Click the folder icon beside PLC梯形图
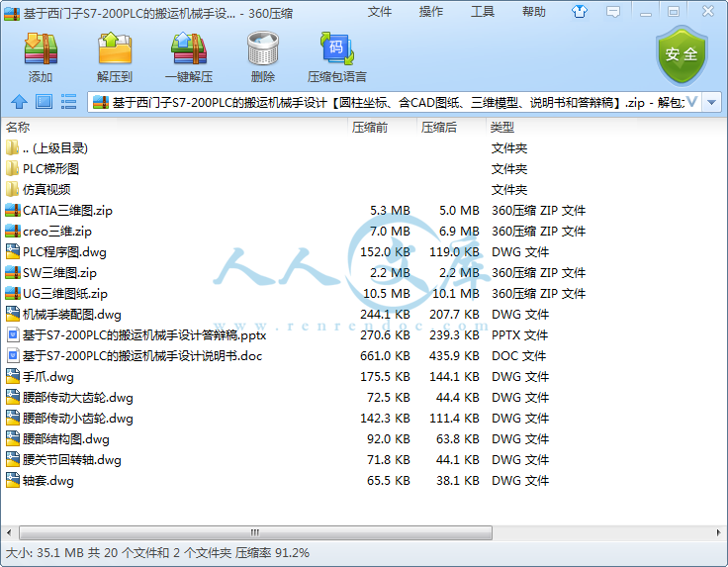The width and height of the screenshot is (728, 567). tap(12, 168)
